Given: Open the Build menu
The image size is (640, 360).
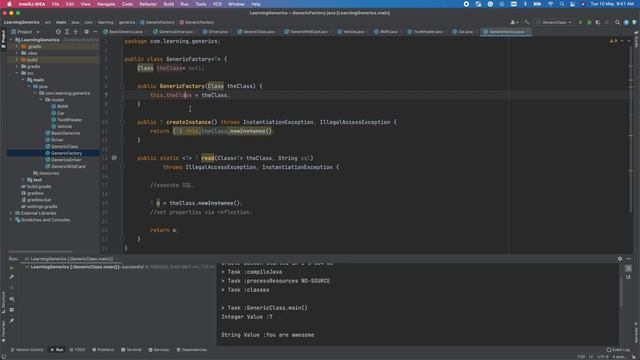Looking at the screenshot, I should [x=169, y=4].
